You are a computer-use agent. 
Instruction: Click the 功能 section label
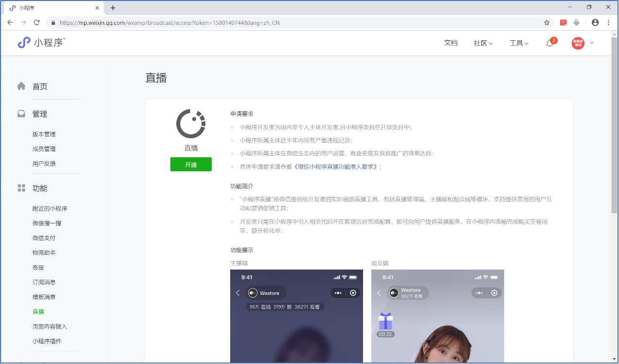[x=40, y=188]
